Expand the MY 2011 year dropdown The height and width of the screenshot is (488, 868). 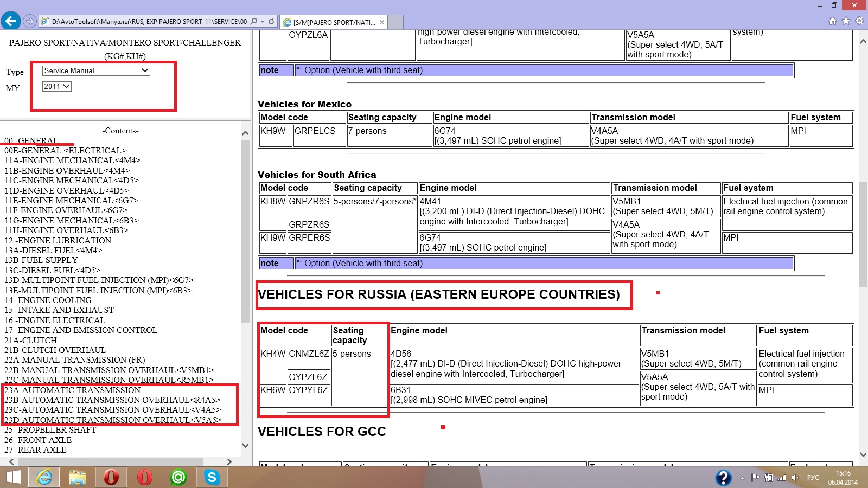point(57,86)
